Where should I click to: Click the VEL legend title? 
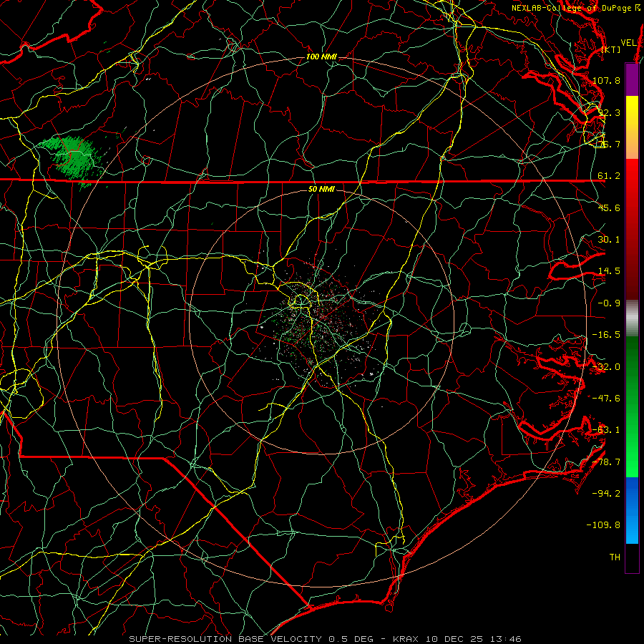[629, 43]
